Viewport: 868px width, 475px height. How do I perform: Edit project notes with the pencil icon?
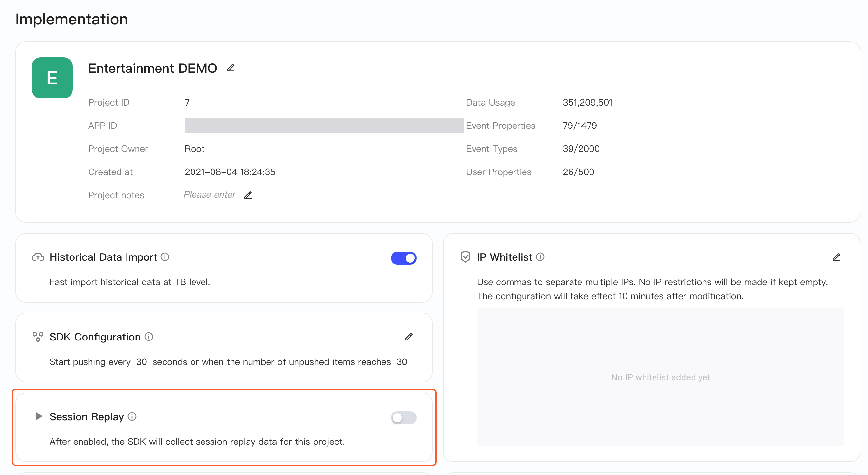pos(248,195)
